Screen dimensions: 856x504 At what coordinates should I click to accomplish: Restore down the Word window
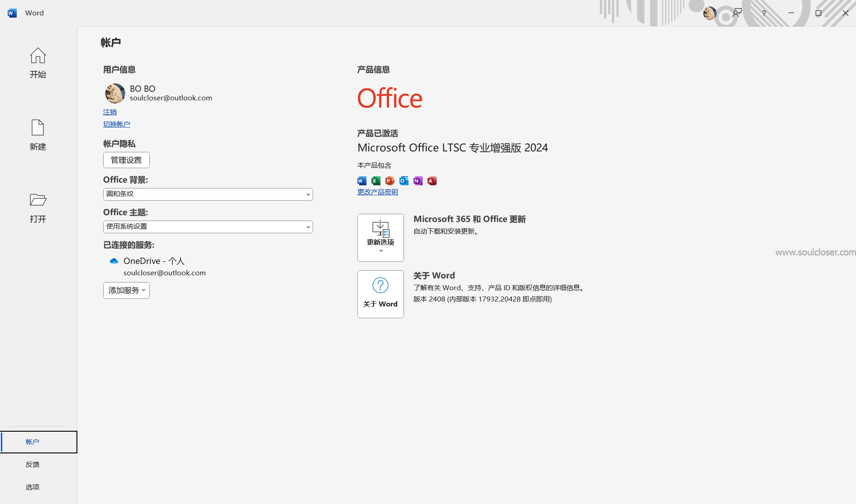818,13
